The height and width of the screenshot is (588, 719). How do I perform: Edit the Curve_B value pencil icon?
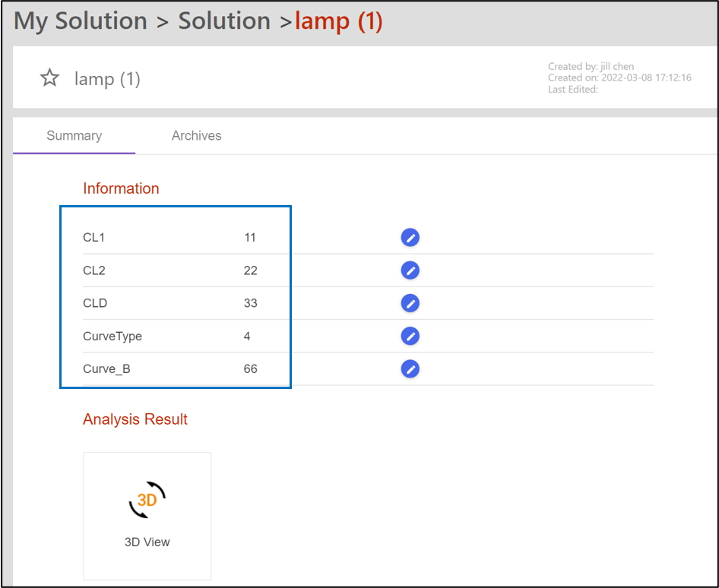(410, 369)
